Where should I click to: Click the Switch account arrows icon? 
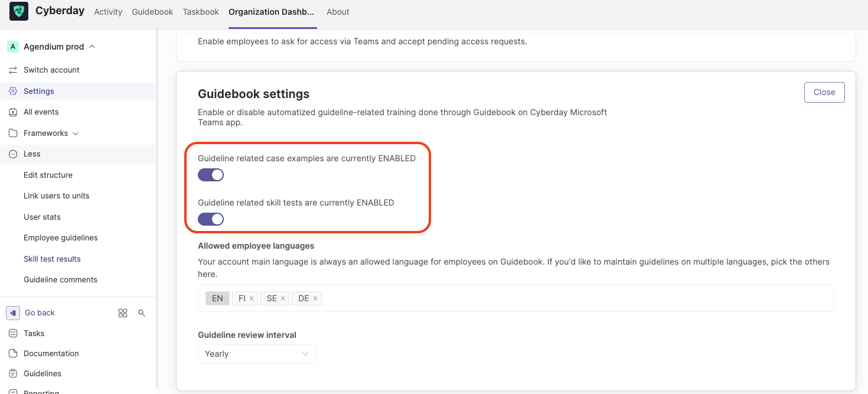point(13,70)
